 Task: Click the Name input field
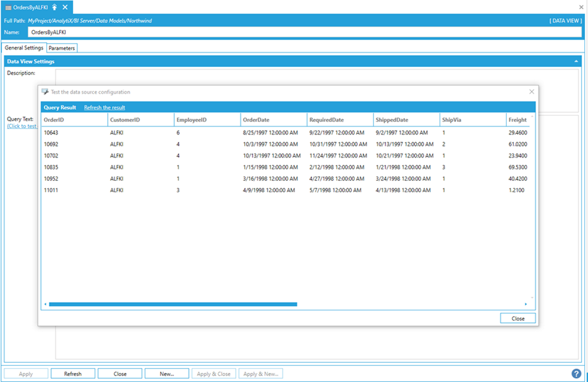305,32
